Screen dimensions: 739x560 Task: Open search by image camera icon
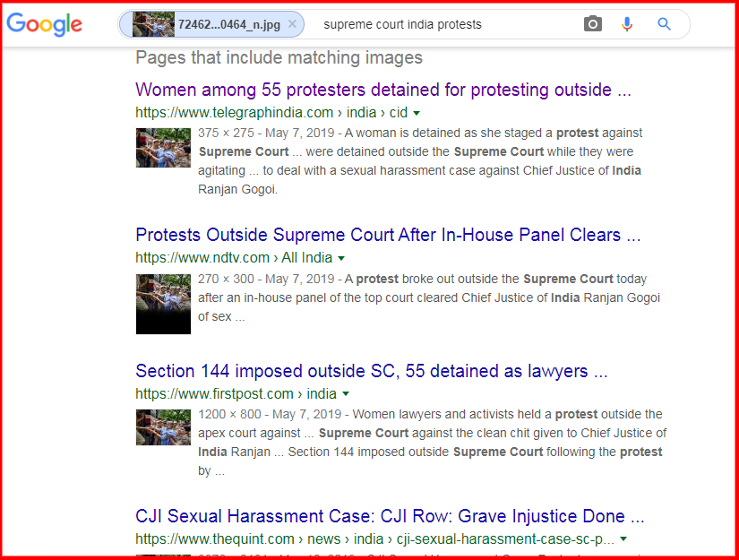(592, 23)
